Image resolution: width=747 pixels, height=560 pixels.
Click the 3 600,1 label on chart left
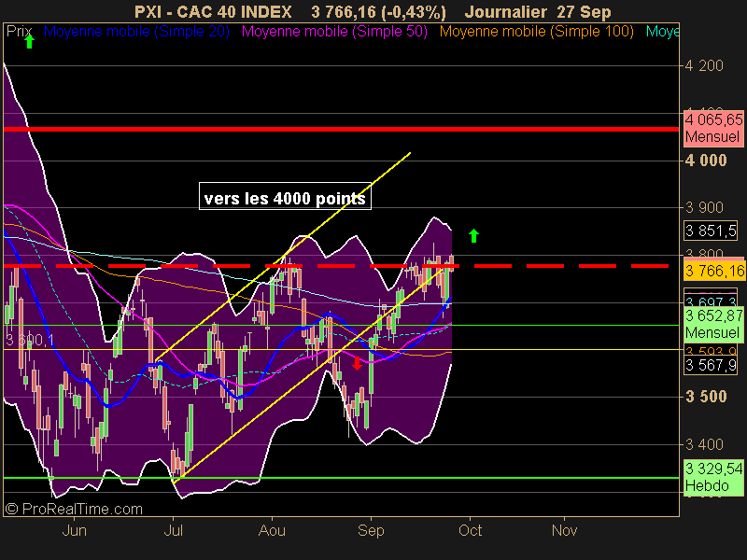[30, 340]
